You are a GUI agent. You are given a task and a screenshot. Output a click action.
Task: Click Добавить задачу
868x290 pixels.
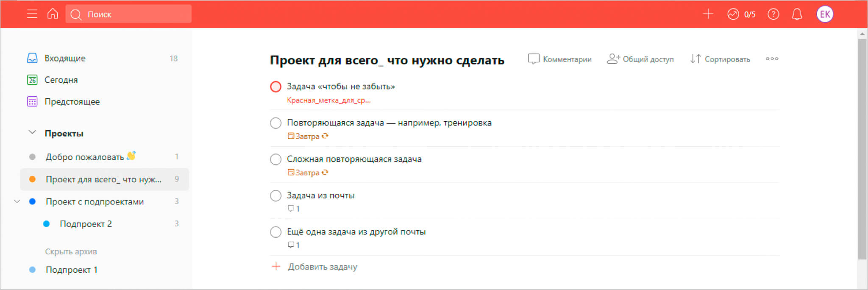314,267
